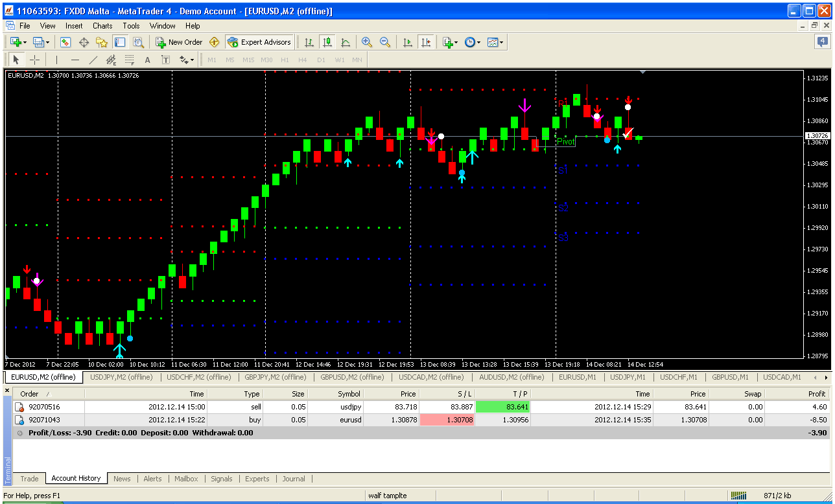
Task: Select the vertical line drawing tool
Action: tap(56, 60)
